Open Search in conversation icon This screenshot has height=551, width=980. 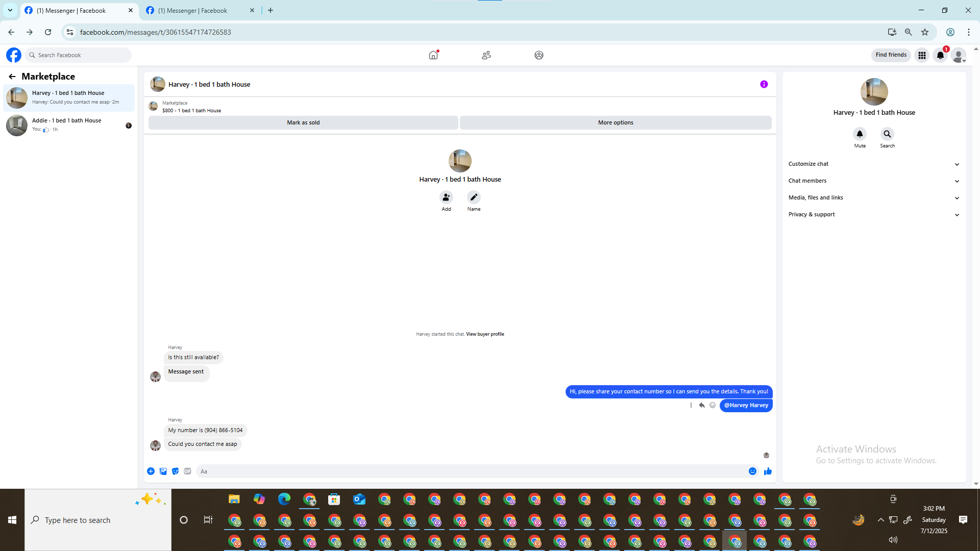coord(887,134)
